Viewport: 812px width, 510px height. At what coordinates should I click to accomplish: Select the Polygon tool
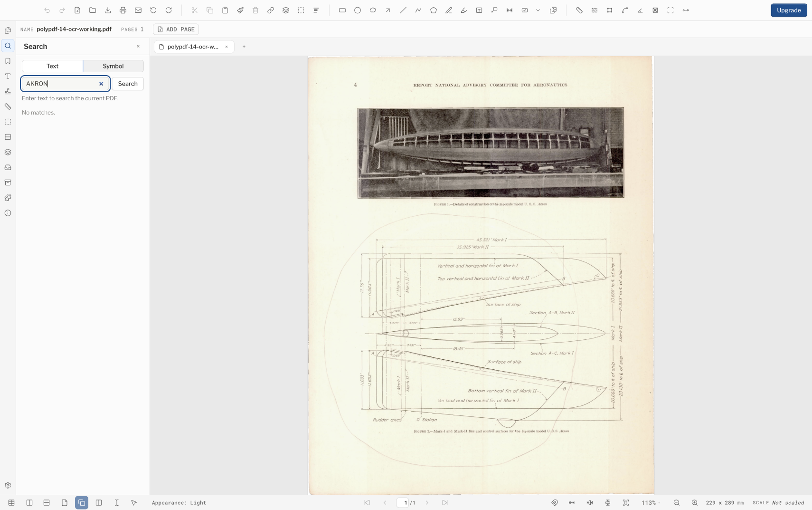tap(434, 10)
